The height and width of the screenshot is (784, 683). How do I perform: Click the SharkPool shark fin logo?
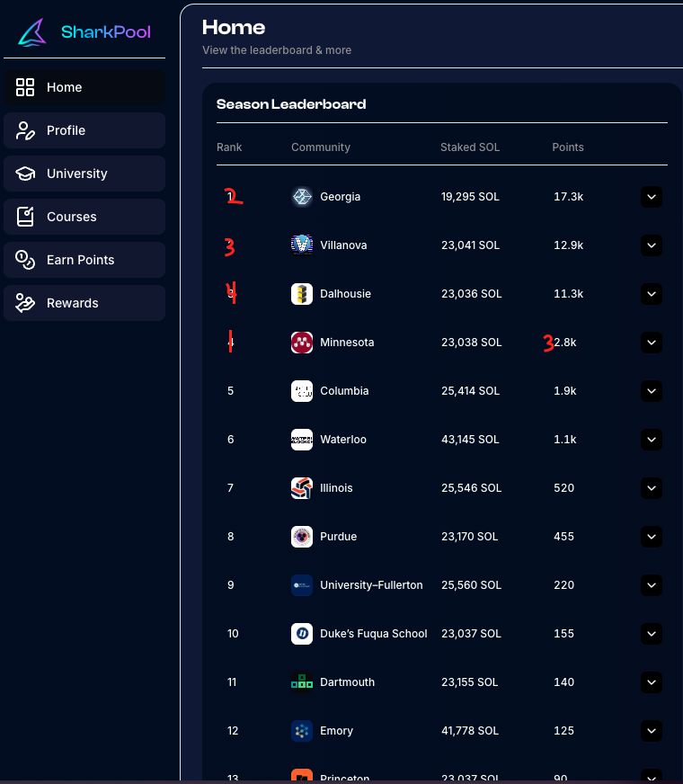32,32
